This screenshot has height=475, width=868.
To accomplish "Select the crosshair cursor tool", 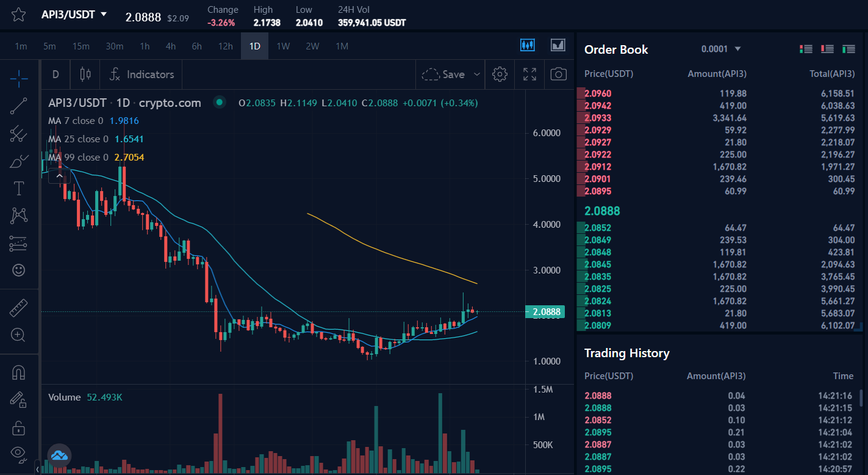I will 19,78.
